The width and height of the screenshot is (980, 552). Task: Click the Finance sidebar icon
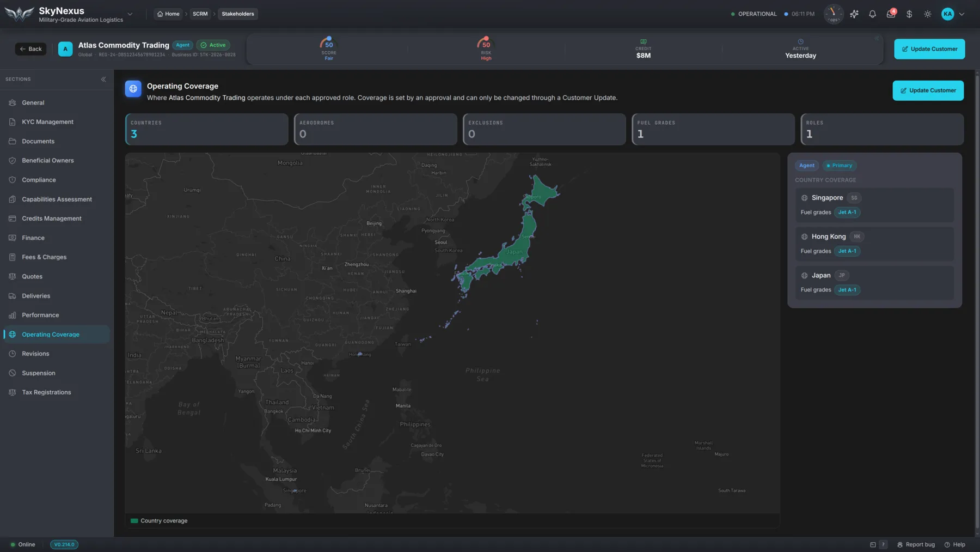click(x=13, y=238)
